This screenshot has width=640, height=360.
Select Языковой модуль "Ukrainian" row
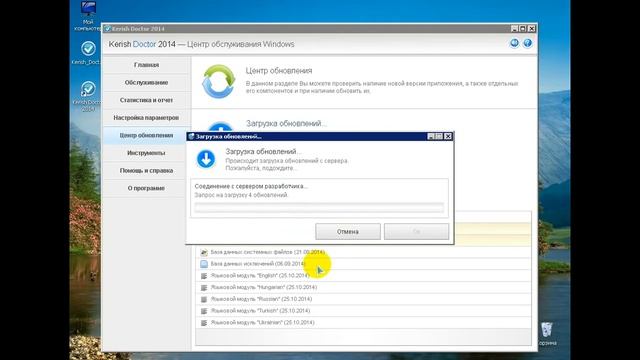click(x=364, y=323)
